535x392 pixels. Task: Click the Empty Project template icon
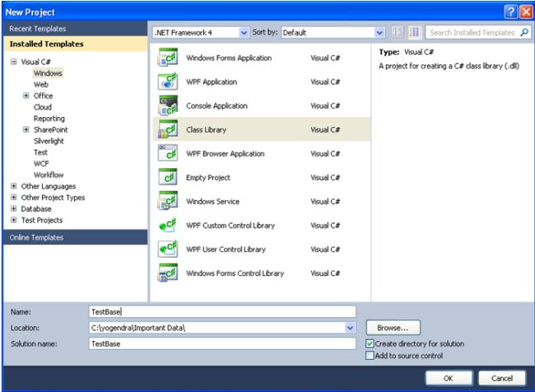click(x=168, y=177)
